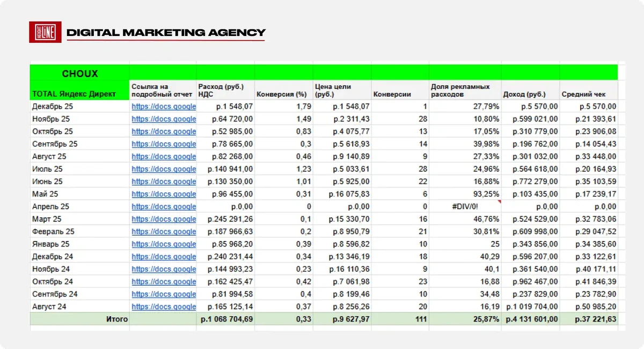
Task: Open the report link for Март 25
Action: (164, 219)
